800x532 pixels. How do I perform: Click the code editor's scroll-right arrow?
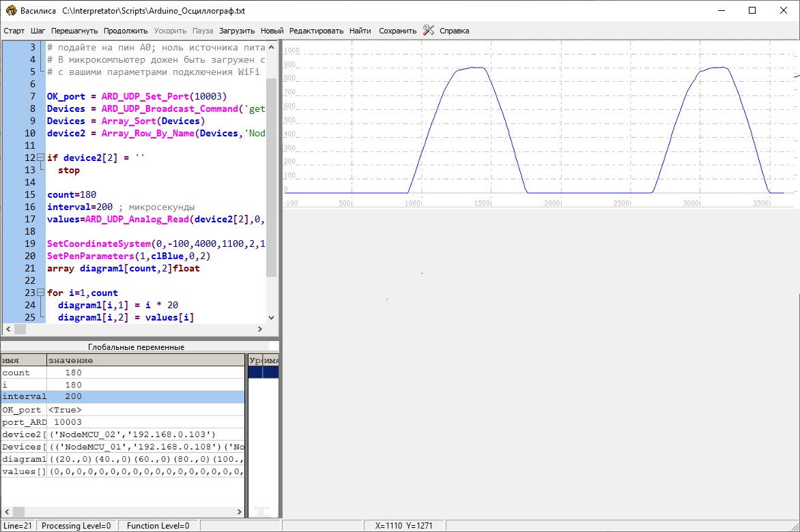(259, 329)
